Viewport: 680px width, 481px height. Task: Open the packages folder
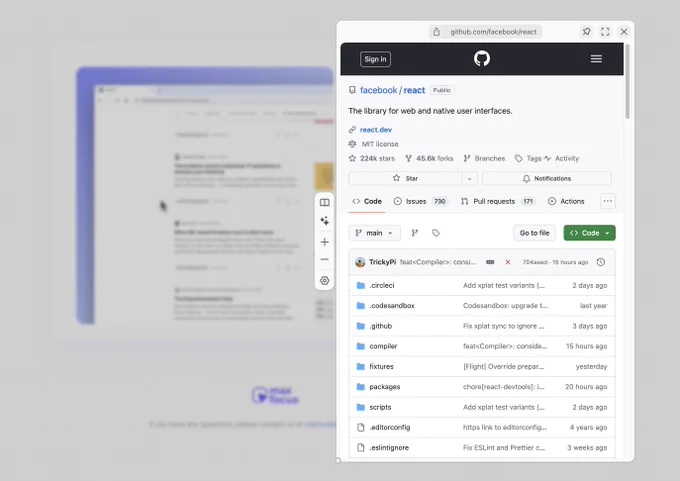point(385,387)
